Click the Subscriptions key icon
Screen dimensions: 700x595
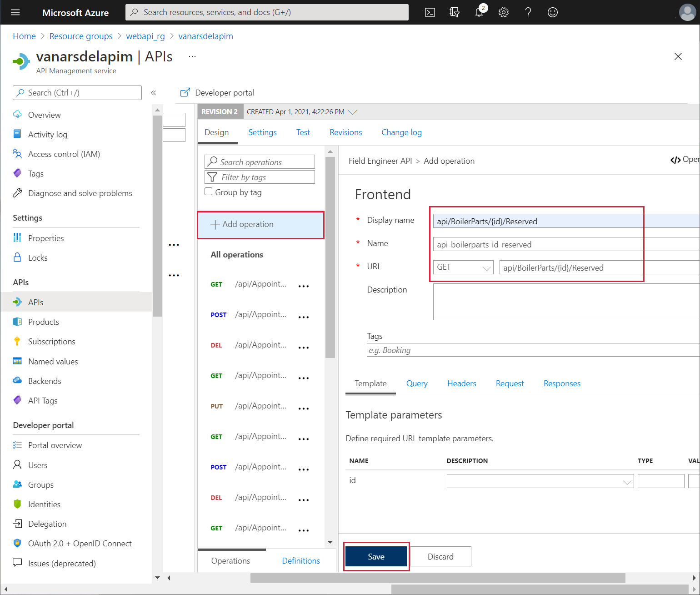17,341
